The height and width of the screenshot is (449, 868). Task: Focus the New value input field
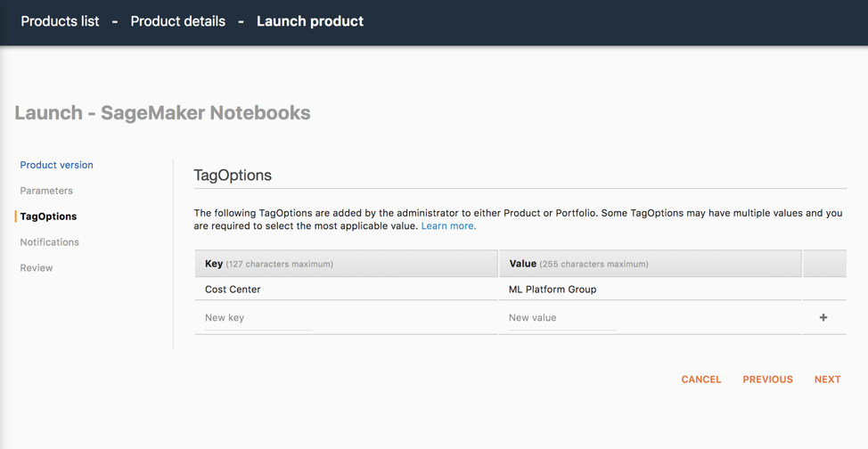pyautogui.click(x=562, y=318)
